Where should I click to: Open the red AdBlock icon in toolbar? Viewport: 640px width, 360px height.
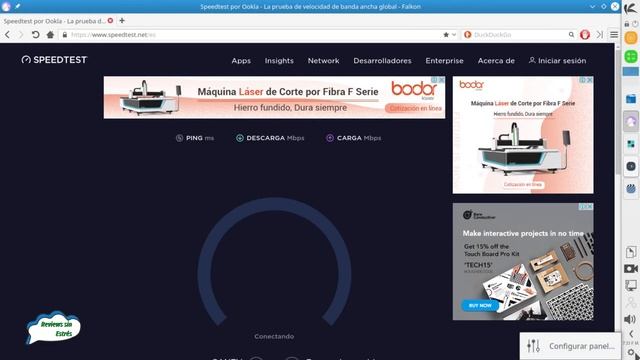click(585, 35)
